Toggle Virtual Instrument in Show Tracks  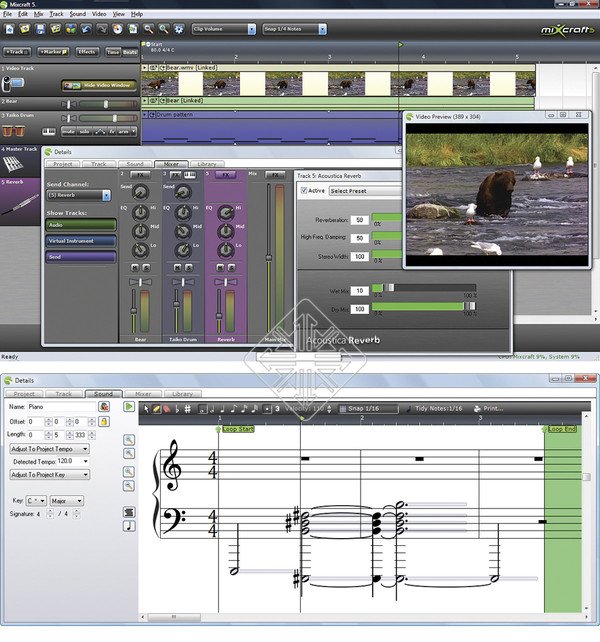click(x=80, y=241)
